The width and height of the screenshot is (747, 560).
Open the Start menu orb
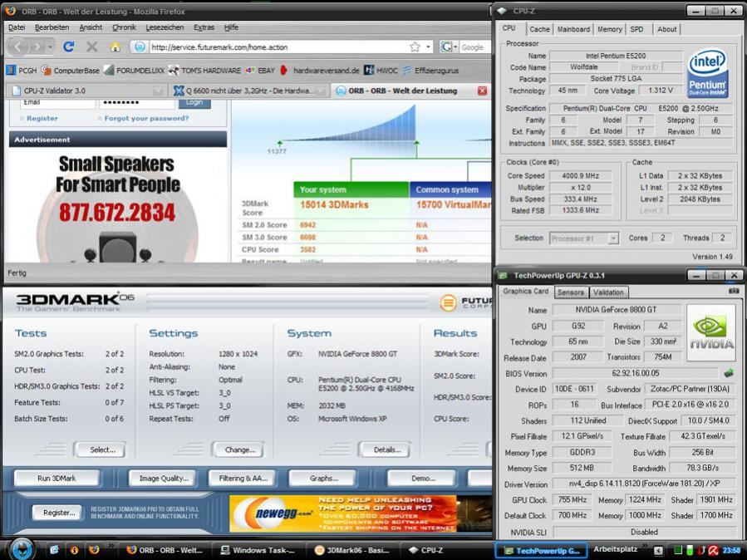pos(21,549)
